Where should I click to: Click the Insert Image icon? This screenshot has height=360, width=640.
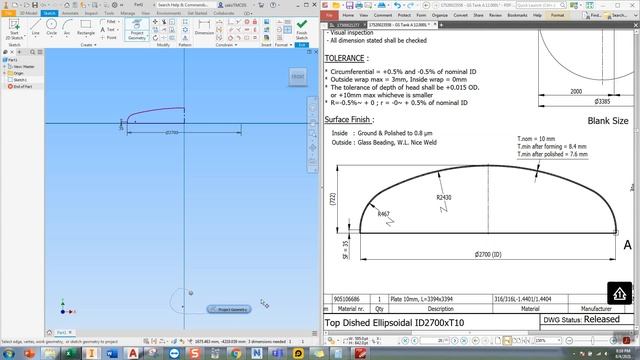point(267,22)
